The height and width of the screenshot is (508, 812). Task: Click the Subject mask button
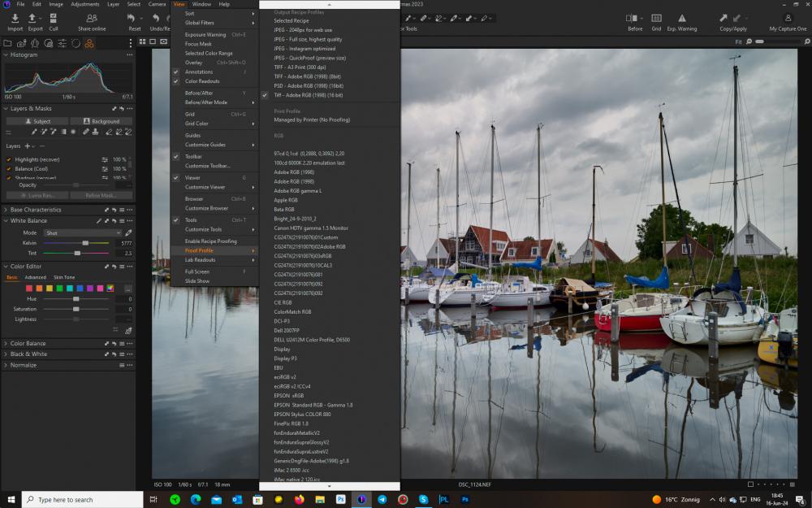click(x=37, y=121)
